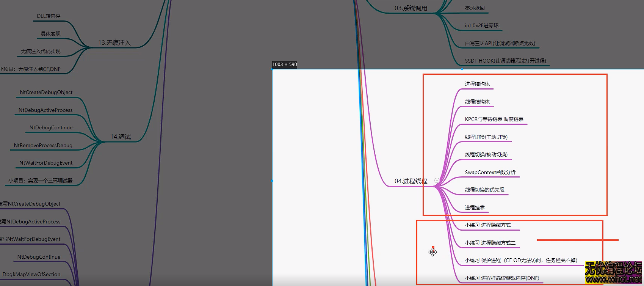Click the left-middle selection resize handle

(273, 181)
